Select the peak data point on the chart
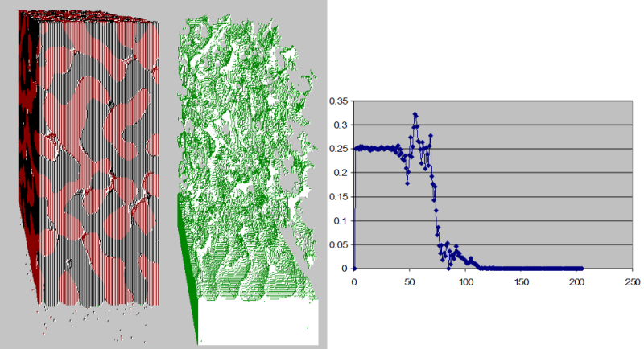Viewport: 644px width, 349px height. point(415,114)
